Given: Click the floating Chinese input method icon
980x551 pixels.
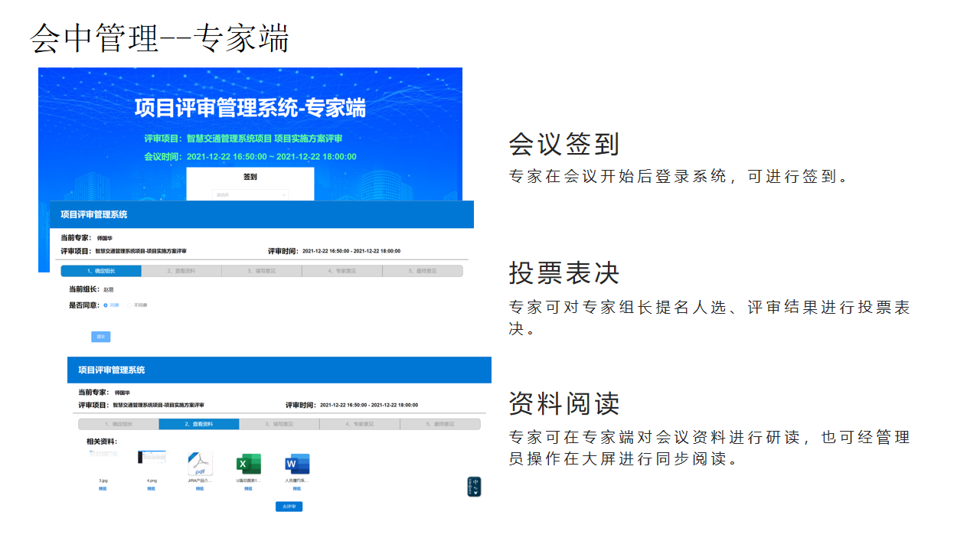Looking at the screenshot, I should coord(474,487).
